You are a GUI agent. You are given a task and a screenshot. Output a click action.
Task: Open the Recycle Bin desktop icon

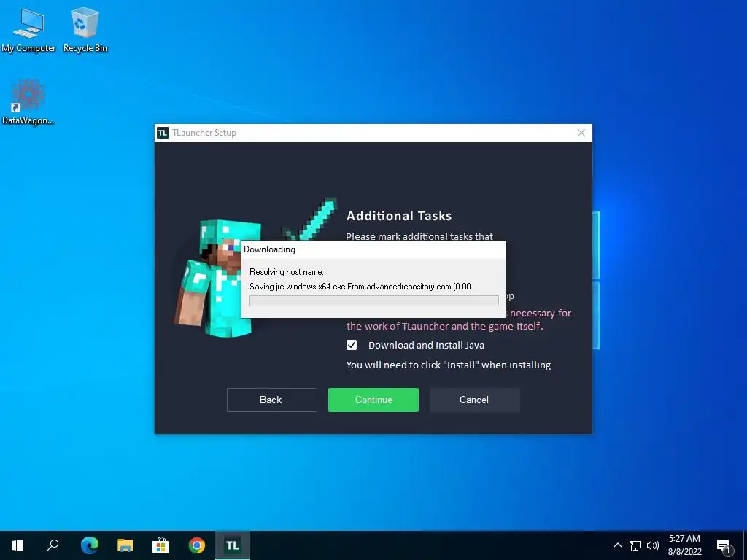[x=85, y=29]
